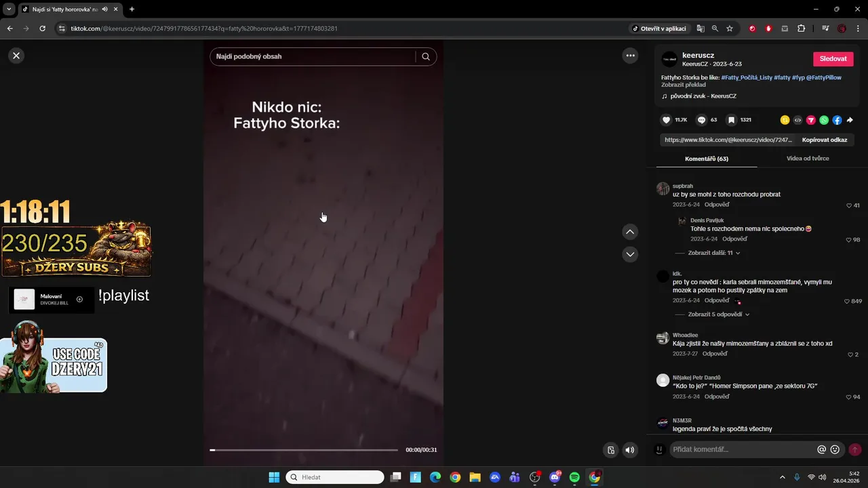This screenshot has height=488, width=868.
Task: Open more share options arrow
Action: [x=850, y=120]
